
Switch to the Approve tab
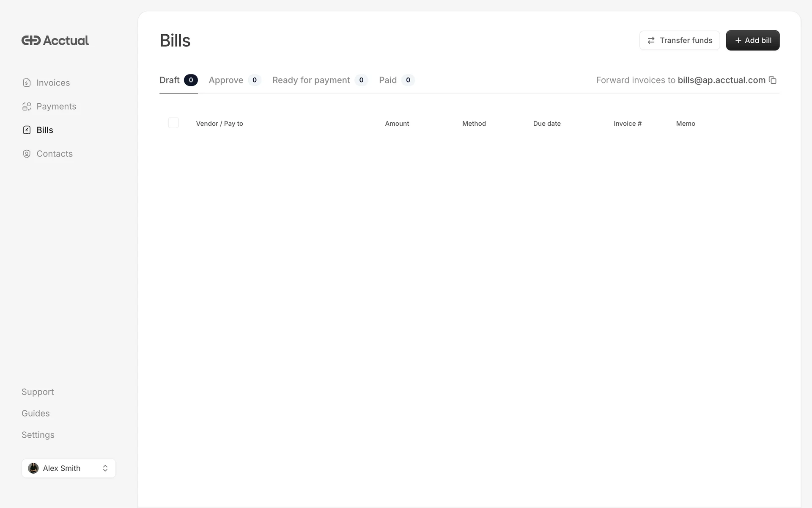226,80
